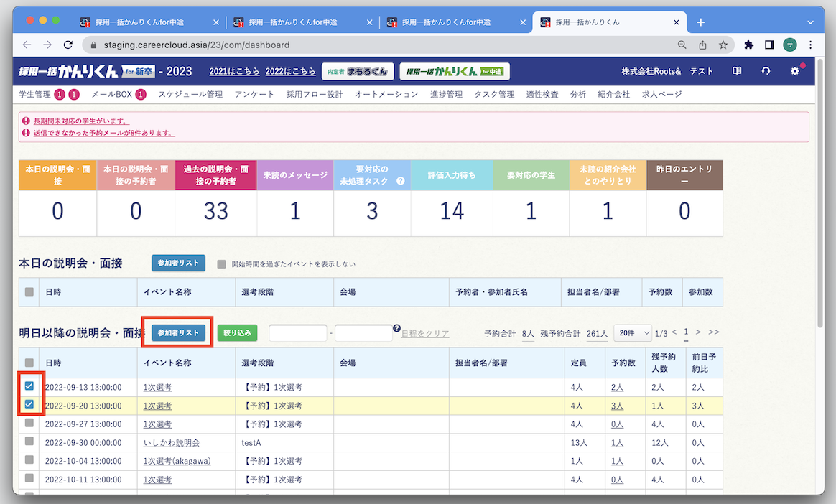
Task: Open the いしかわ説明会 event link
Action: point(171,443)
